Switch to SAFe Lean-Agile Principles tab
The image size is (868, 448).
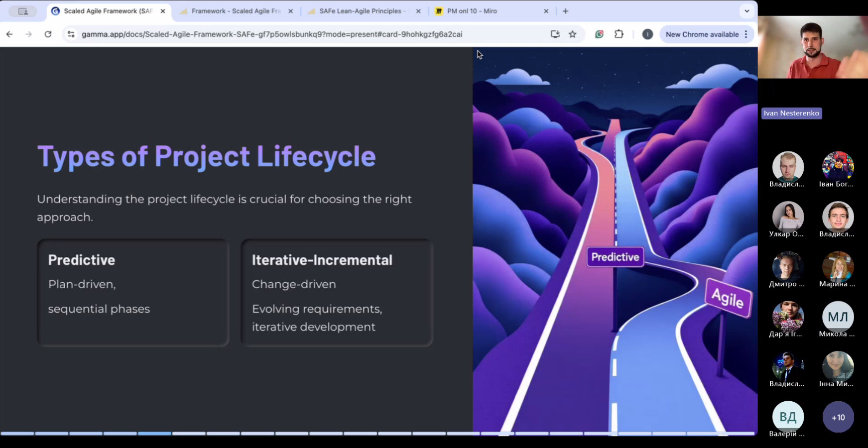pos(362,11)
